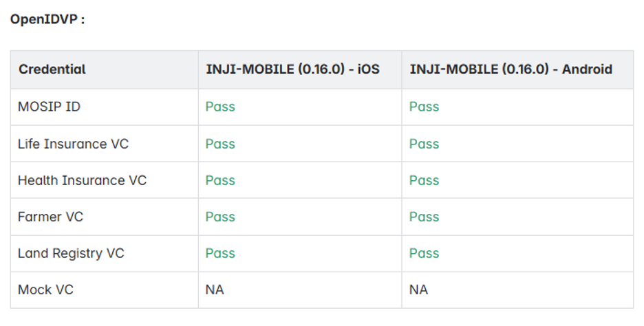The image size is (644, 326).
Task: Click the Farmer VC row label
Action: tap(50, 217)
